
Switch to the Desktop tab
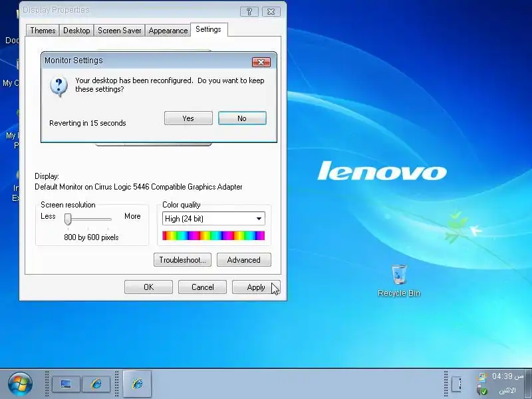[x=76, y=30]
